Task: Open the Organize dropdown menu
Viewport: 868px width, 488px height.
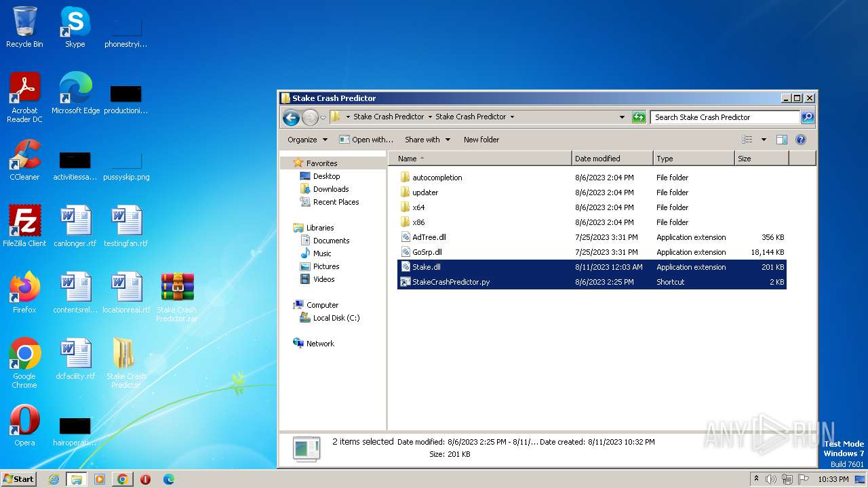Action: (x=307, y=140)
